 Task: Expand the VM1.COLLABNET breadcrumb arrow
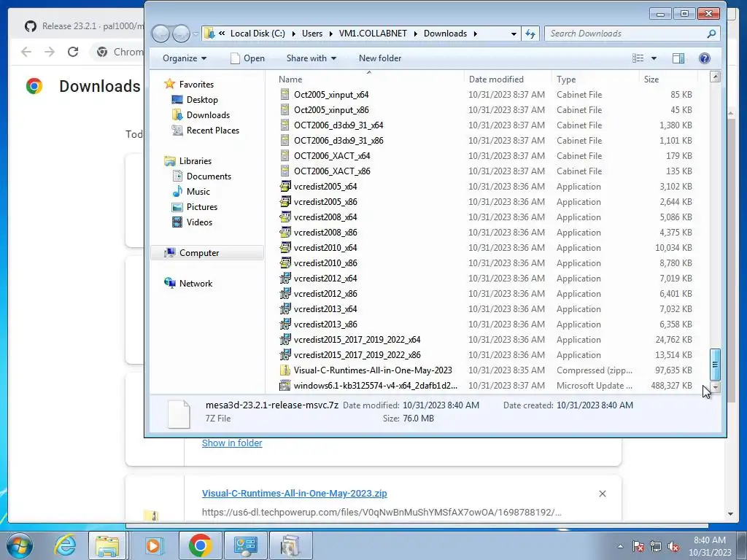415,34
